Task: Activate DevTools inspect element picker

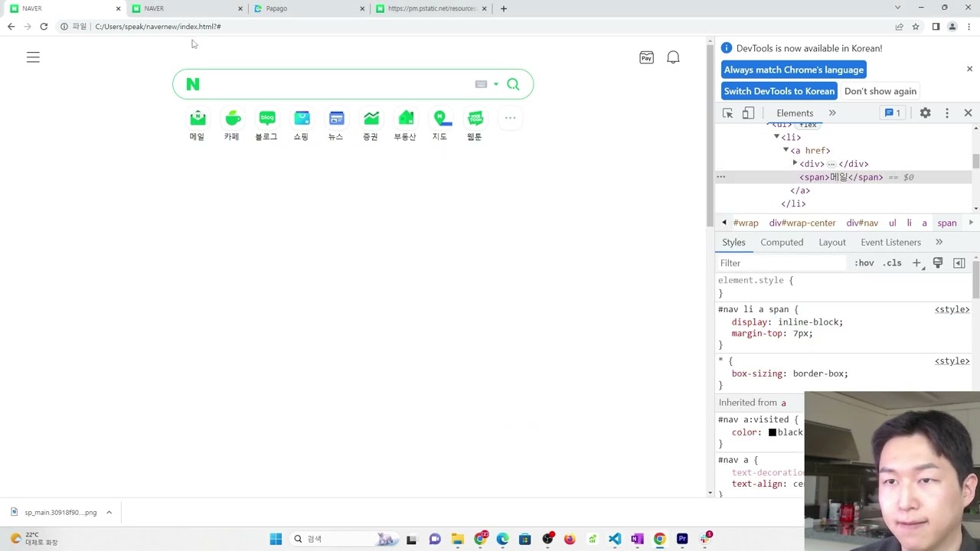Action: 728,113
